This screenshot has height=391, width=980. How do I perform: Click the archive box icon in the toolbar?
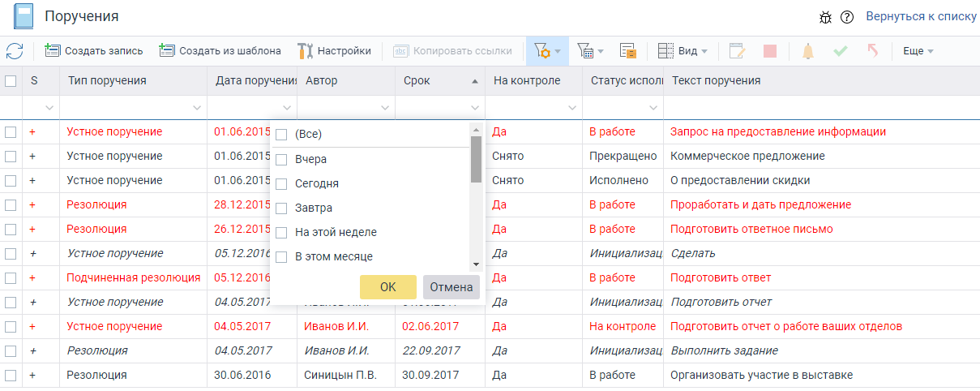click(x=628, y=51)
